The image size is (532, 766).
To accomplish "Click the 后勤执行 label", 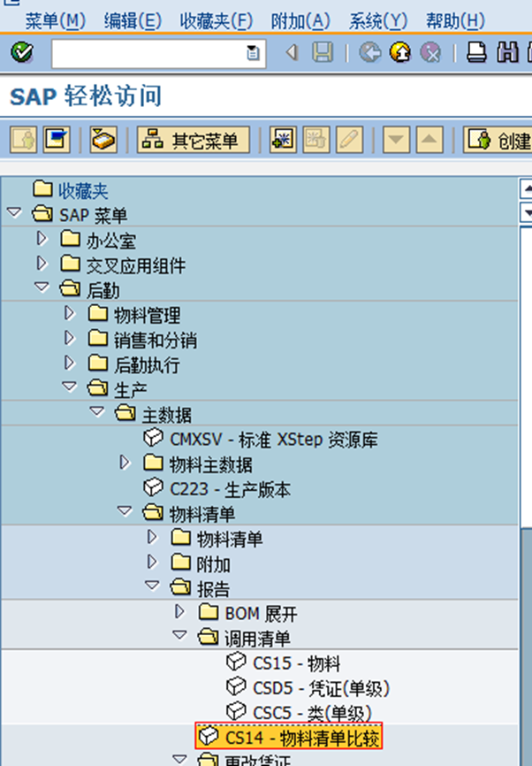I will pos(147,365).
